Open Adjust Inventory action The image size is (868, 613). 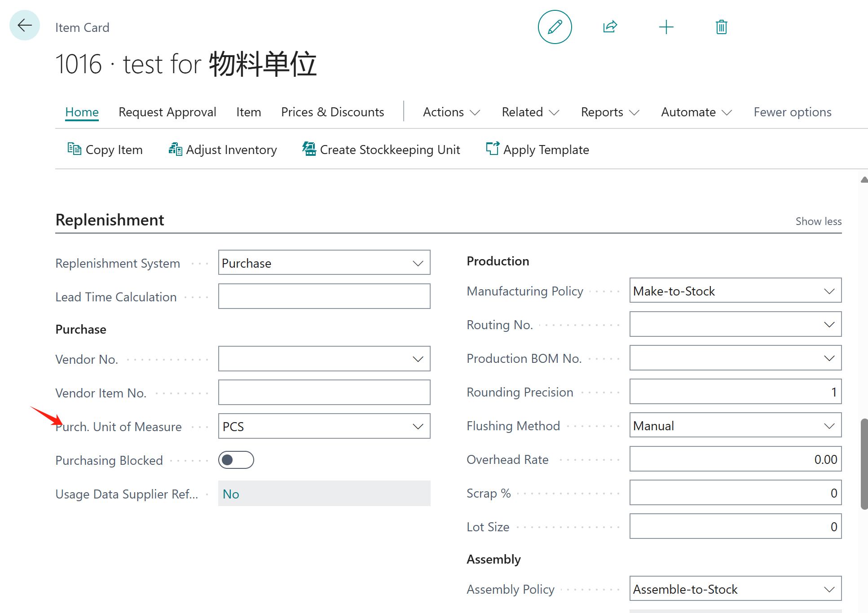tap(223, 150)
